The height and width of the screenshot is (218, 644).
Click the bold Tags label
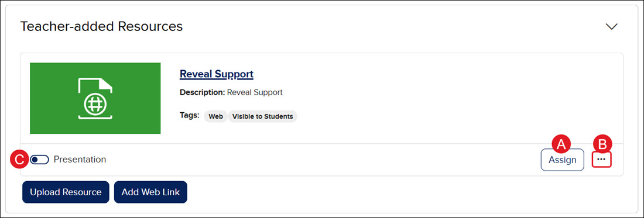(190, 115)
